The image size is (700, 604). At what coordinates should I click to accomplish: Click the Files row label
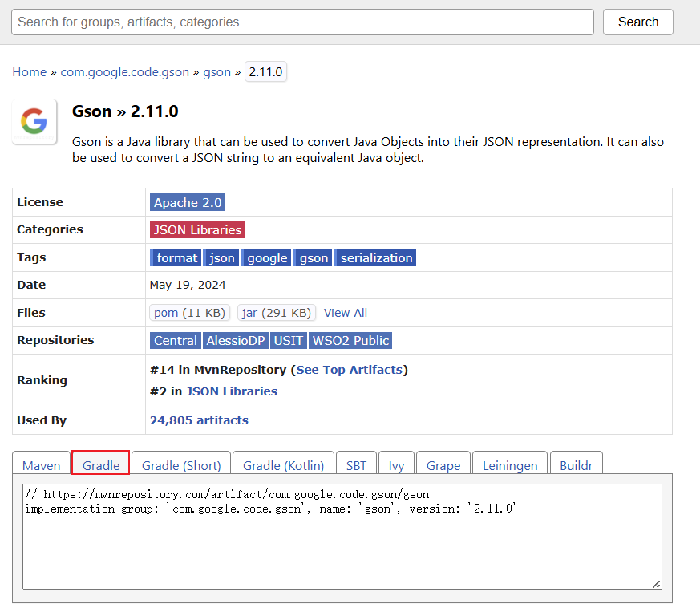[31, 313]
